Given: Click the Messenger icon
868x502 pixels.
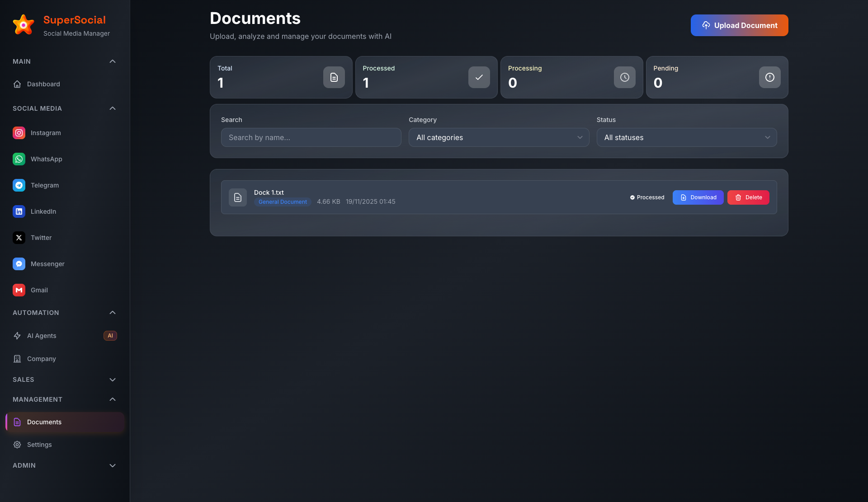Looking at the screenshot, I should tap(19, 264).
